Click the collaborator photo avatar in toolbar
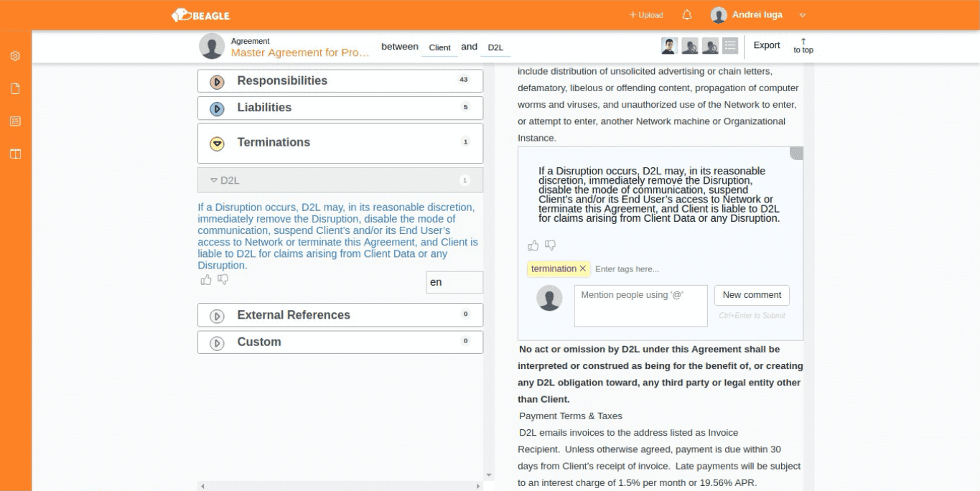 (669, 46)
